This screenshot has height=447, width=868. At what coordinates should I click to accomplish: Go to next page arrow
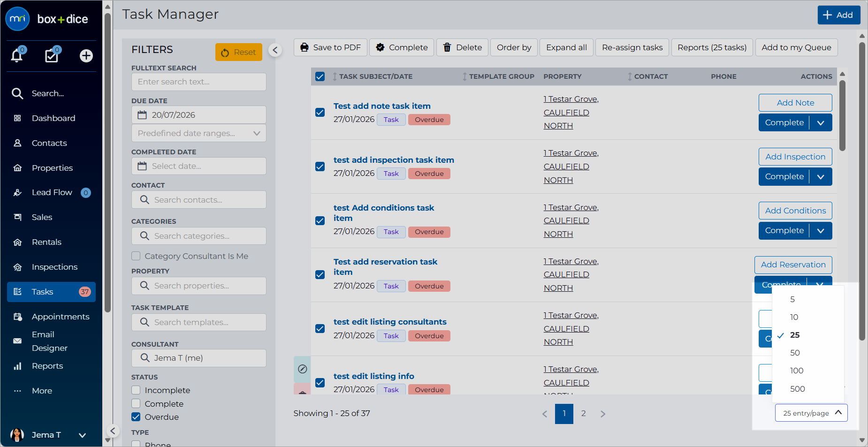603,414
